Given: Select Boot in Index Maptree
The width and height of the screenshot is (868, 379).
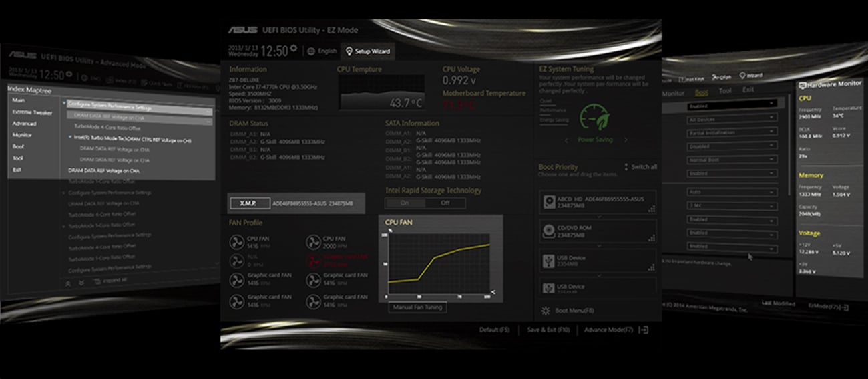Looking at the screenshot, I should coord(18,146).
